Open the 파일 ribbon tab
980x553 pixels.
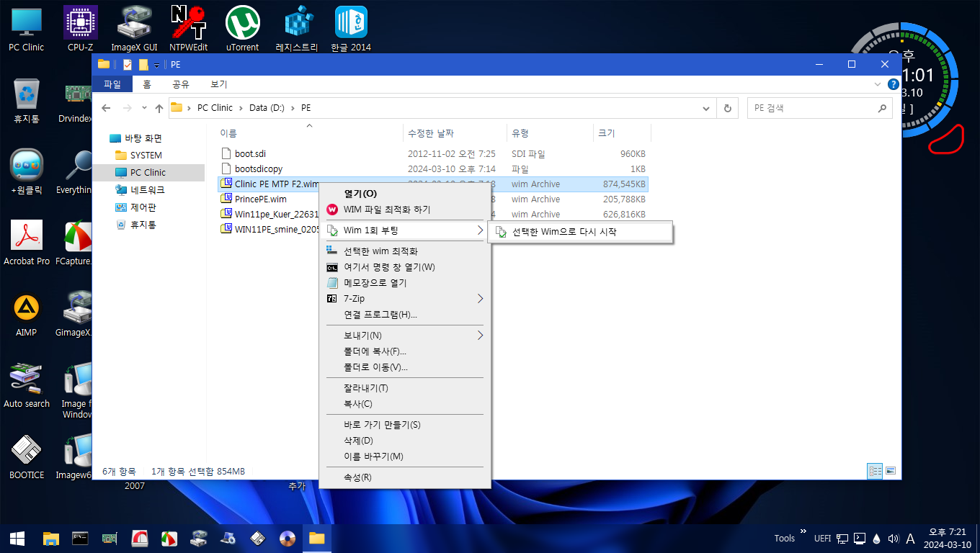click(x=112, y=84)
